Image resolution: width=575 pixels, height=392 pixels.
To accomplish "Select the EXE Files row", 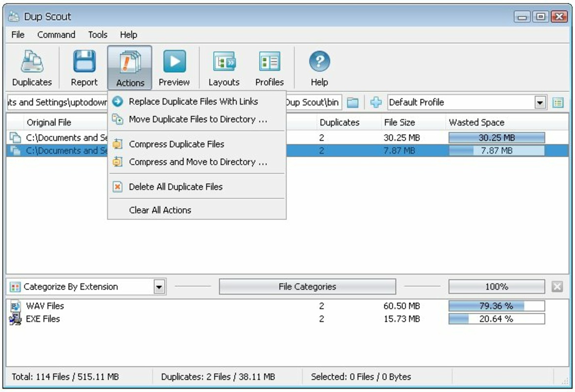I will [287, 318].
